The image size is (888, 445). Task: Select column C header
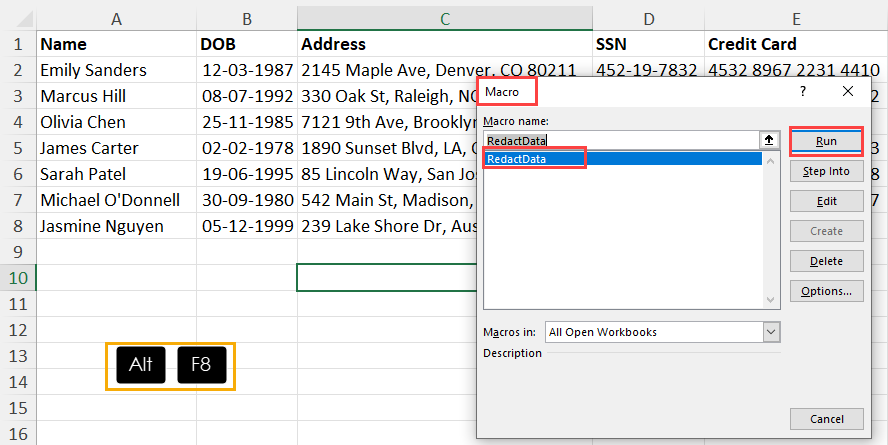click(x=445, y=18)
